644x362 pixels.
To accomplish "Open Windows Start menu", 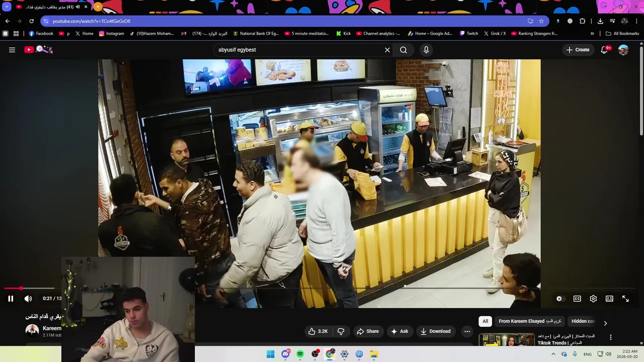I will coord(271,354).
